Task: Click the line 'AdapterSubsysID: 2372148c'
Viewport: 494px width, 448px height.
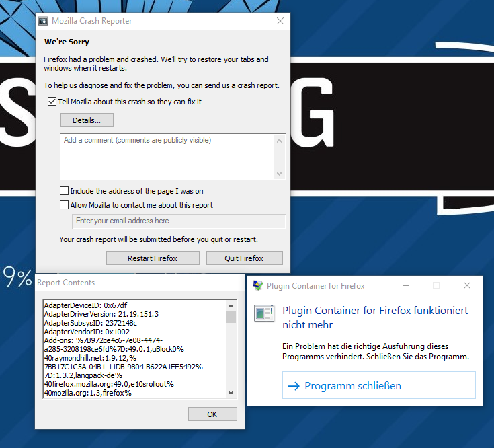Action: tap(91, 323)
